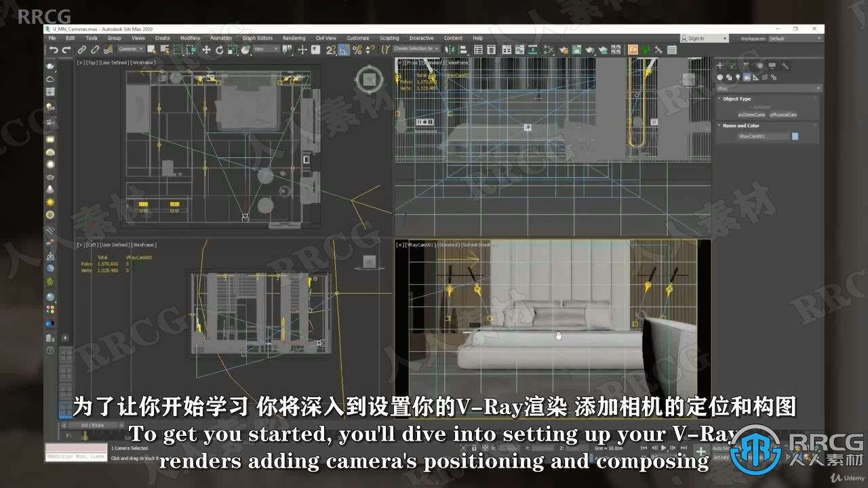Activate Select and Move tool
Image resolution: width=868 pixels, height=488 pixels.
pos(206,49)
